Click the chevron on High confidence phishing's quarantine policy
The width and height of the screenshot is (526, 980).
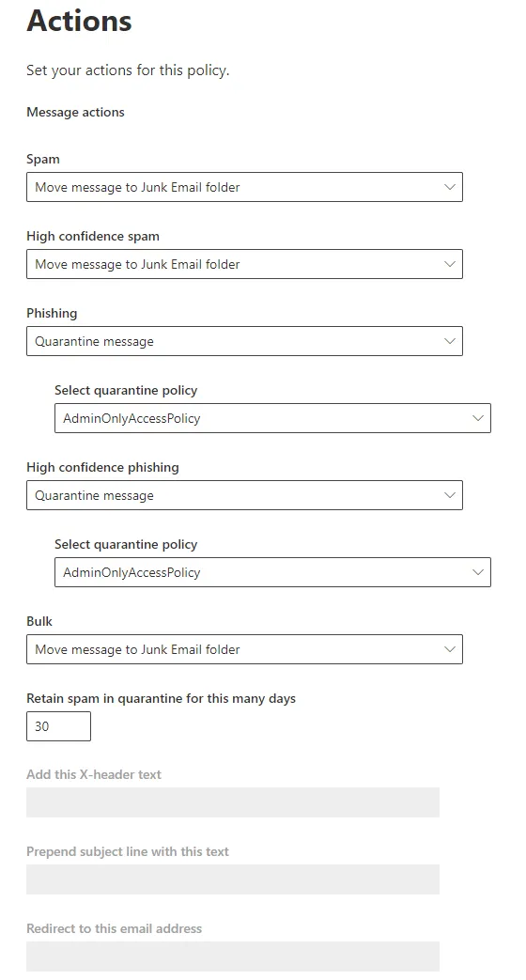point(478,572)
